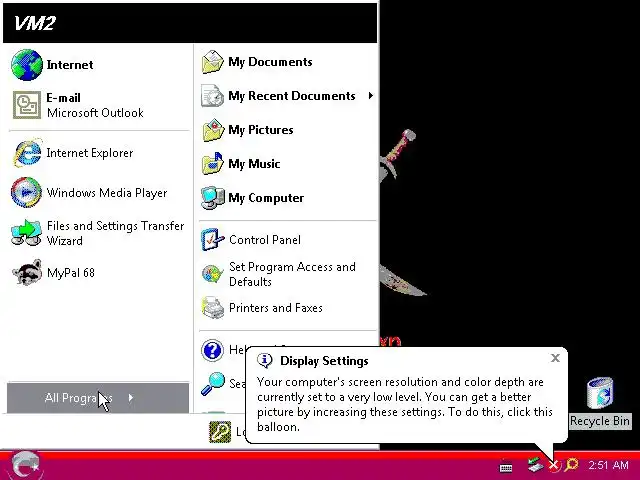Launch E-mail Microsoft Outlook icon
The image size is (640, 480).
pyautogui.click(x=27, y=105)
